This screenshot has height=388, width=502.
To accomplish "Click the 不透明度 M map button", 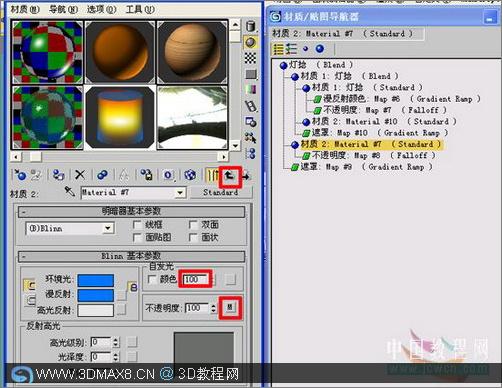I will coord(230,307).
